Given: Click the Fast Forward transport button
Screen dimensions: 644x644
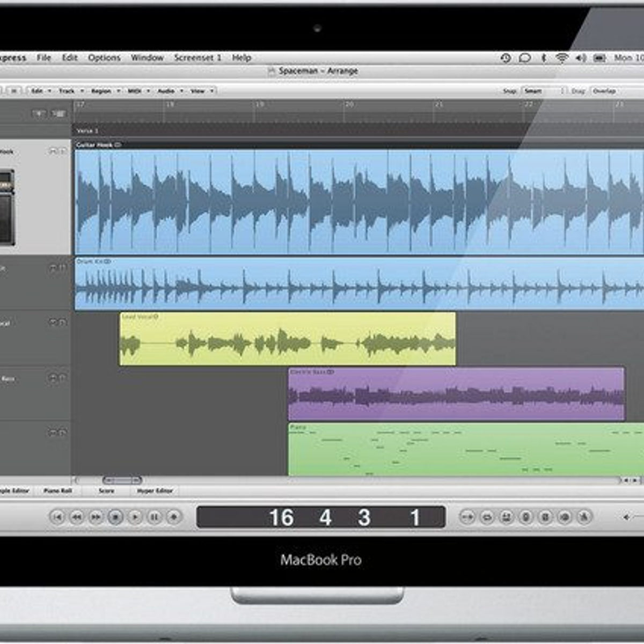Looking at the screenshot, I should pyautogui.click(x=96, y=517).
